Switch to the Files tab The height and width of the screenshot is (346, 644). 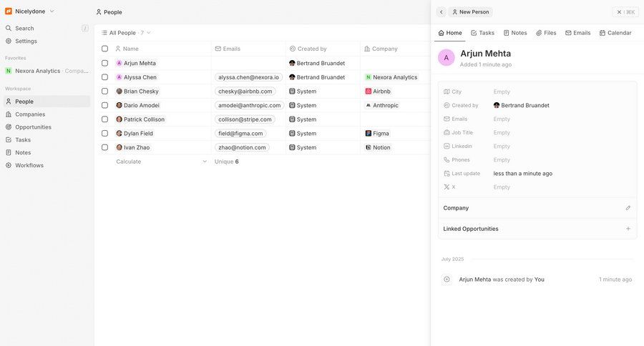pyautogui.click(x=546, y=33)
